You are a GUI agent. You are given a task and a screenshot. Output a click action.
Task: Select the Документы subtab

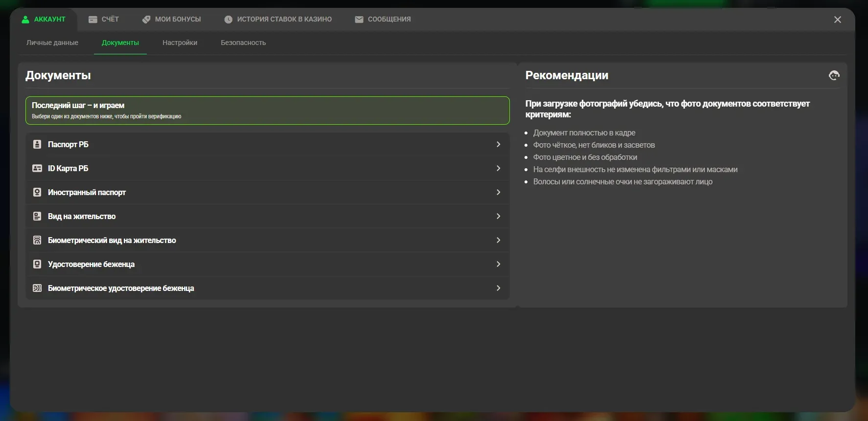click(x=120, y=43)
